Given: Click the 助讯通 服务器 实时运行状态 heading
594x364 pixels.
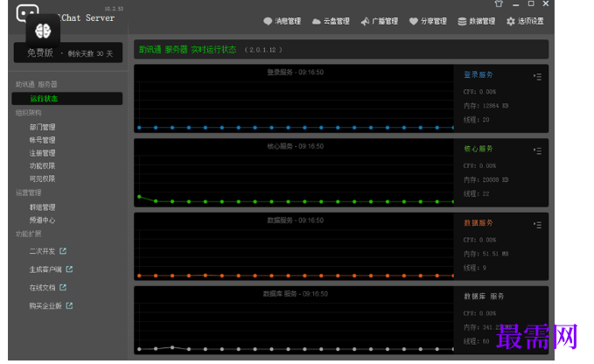Looking at the screenshot, I should 187,50.
